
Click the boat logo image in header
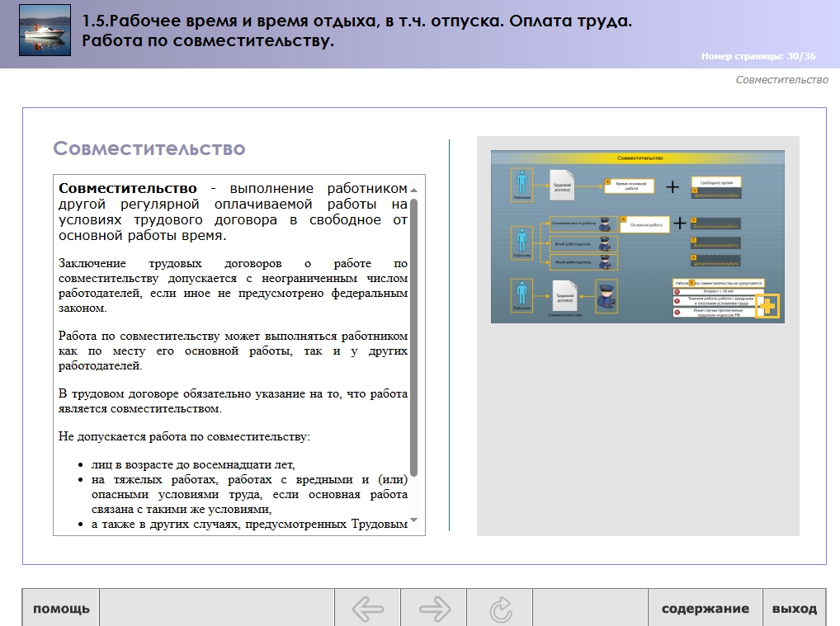tap(45, 30)
